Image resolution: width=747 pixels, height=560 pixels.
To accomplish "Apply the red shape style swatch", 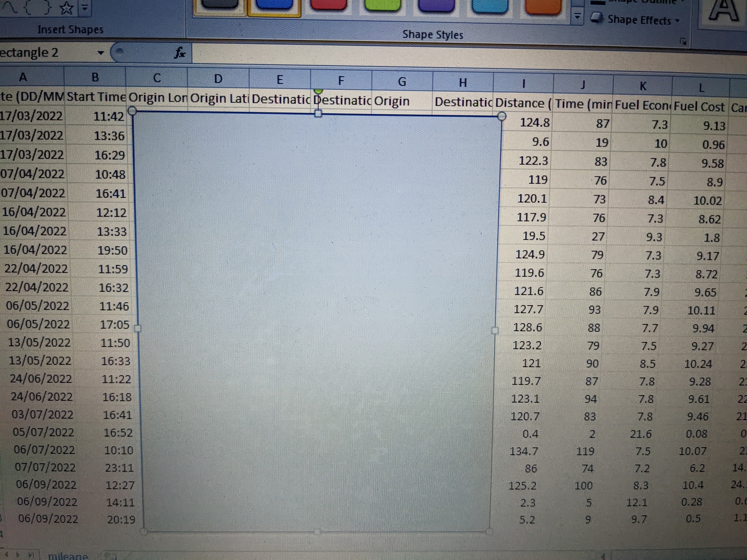I will pyautogui.click(x=328, y=4).
